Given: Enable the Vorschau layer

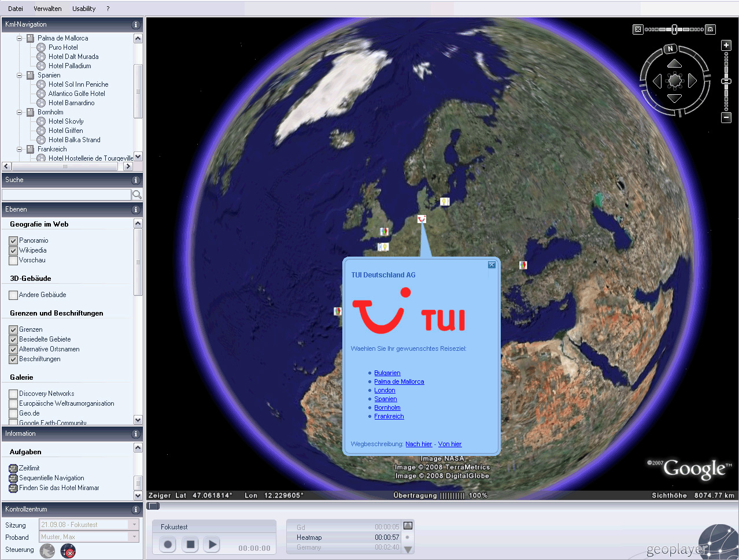Looking at the screenshot, I should [x=13, y=260].
